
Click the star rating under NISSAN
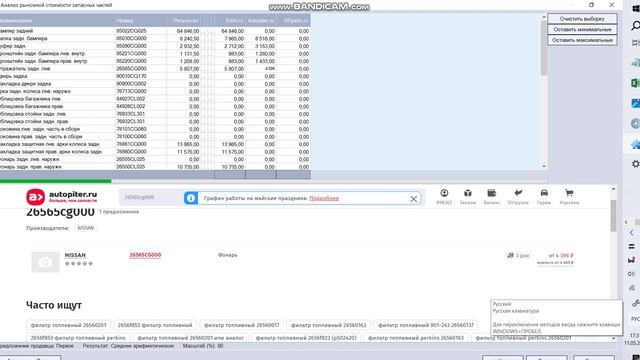pyautogui.click(x=79, y=264)
